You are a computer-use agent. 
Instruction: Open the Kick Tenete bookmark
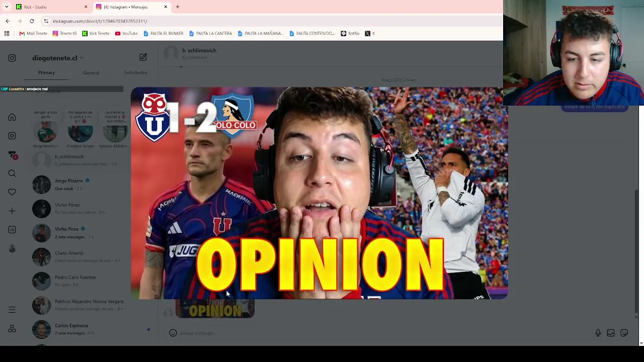(96, 34)
